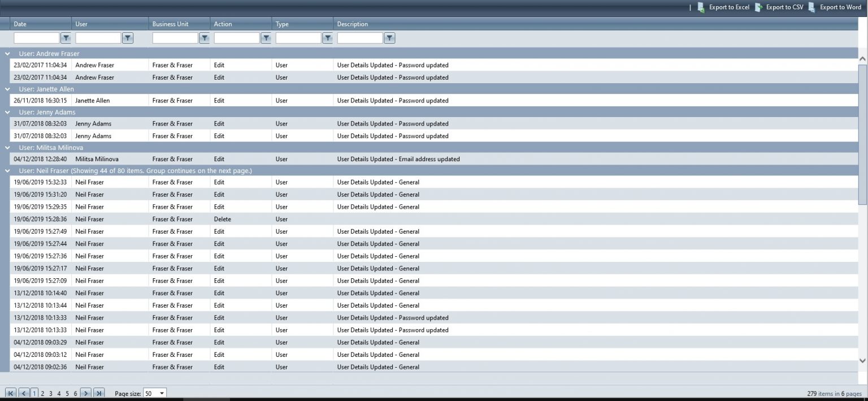Select current page 1 in pager
This screenshot has width=868, height=401.
coord(34,394)
